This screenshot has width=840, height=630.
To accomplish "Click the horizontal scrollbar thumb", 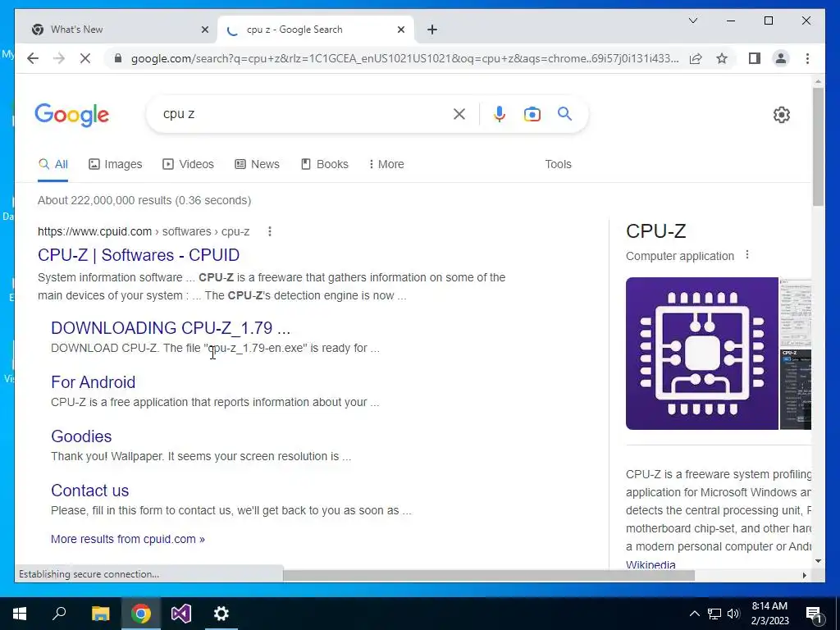I will [x=489, y=575].
